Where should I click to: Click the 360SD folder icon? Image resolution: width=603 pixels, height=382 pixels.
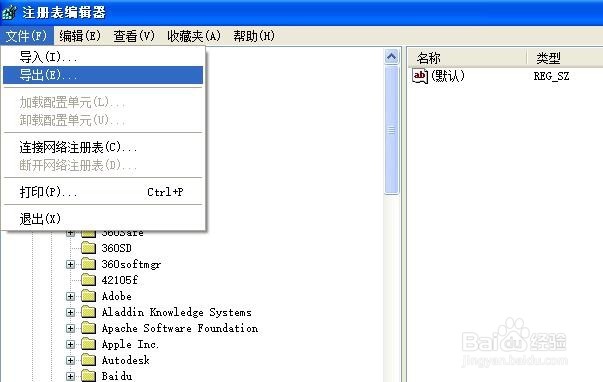89,248
